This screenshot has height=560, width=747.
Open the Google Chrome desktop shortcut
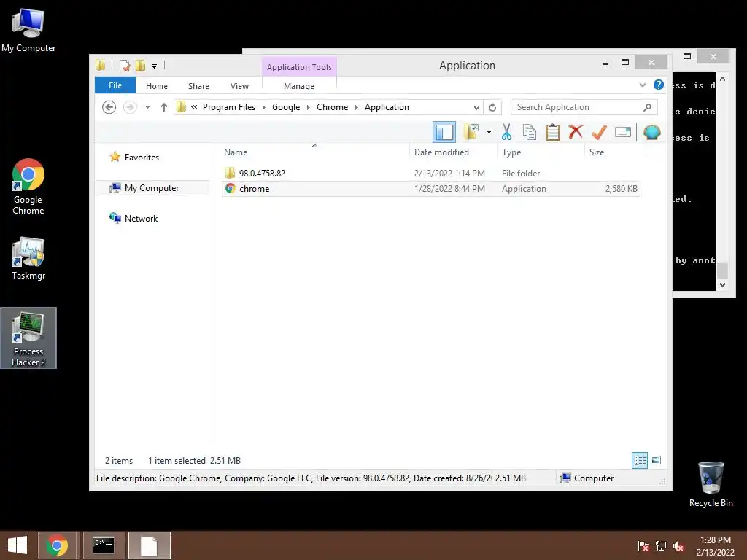[x=28, y=187]
